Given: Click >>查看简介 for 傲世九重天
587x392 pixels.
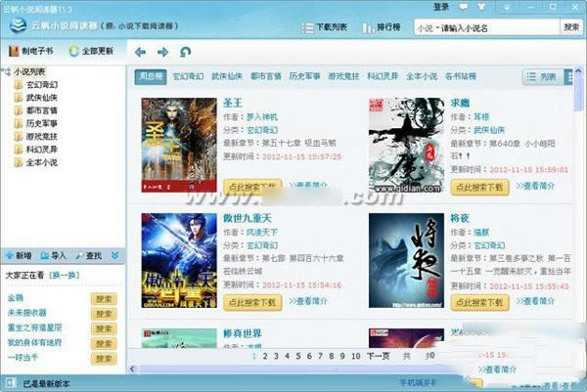Looking at the screenshot, I should [x=308, y=301].
